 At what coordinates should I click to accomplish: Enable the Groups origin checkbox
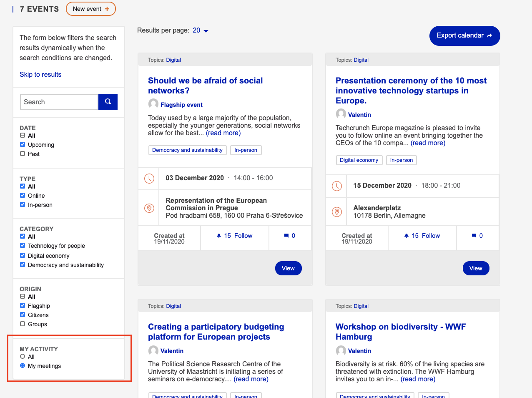point(23,324)
